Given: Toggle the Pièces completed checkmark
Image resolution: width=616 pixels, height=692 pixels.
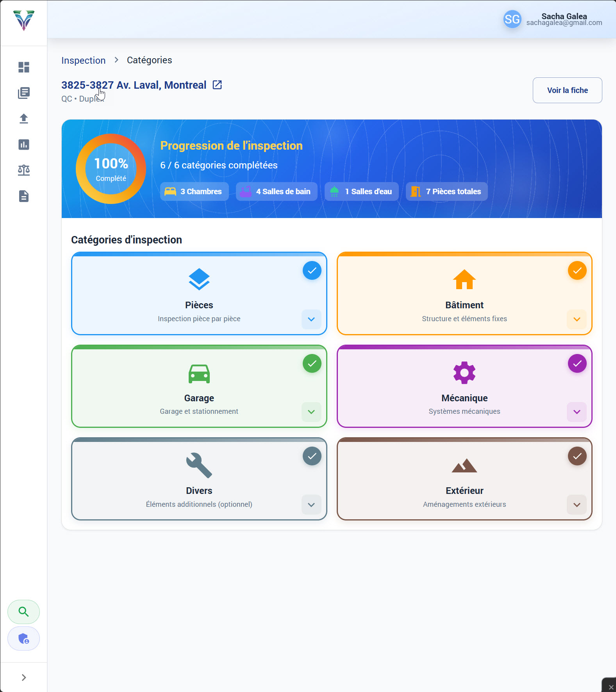Looking at the screenshot, I should click(312, 270).
